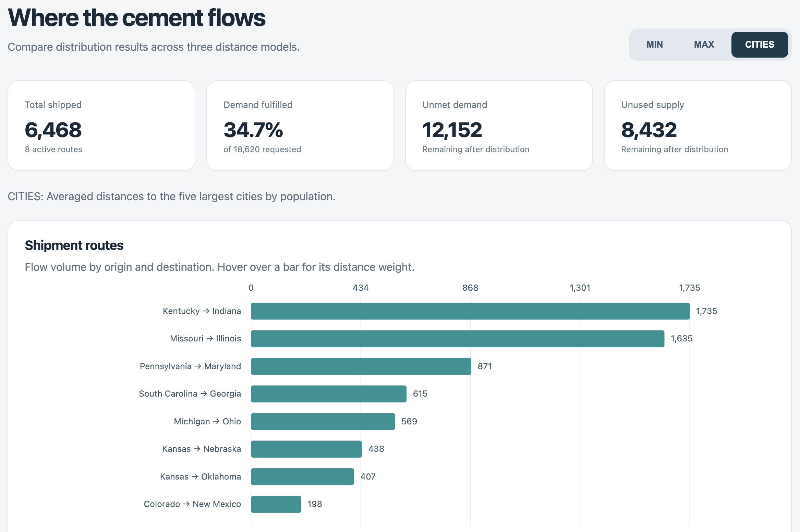Switch to the MIN distance model
This screenshot has width=800, height=532.
pos(654,45)
